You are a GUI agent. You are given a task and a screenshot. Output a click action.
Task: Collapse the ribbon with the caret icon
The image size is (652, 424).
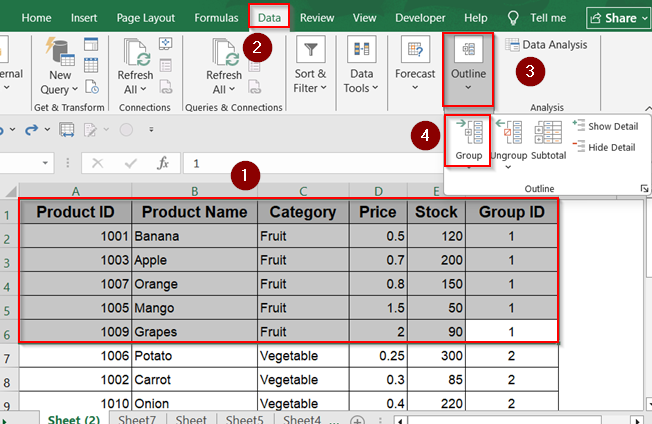pyautogui.click(x=648, y=108)
